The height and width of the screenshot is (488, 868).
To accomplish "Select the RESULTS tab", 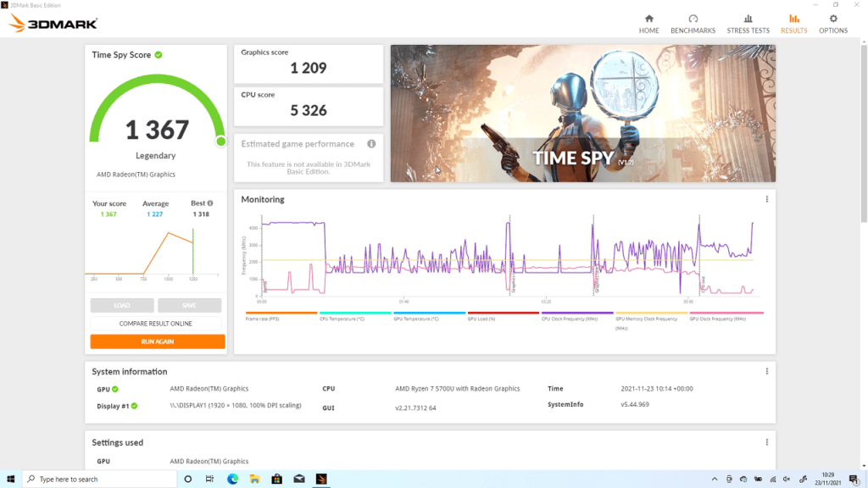I will point(793,24).
